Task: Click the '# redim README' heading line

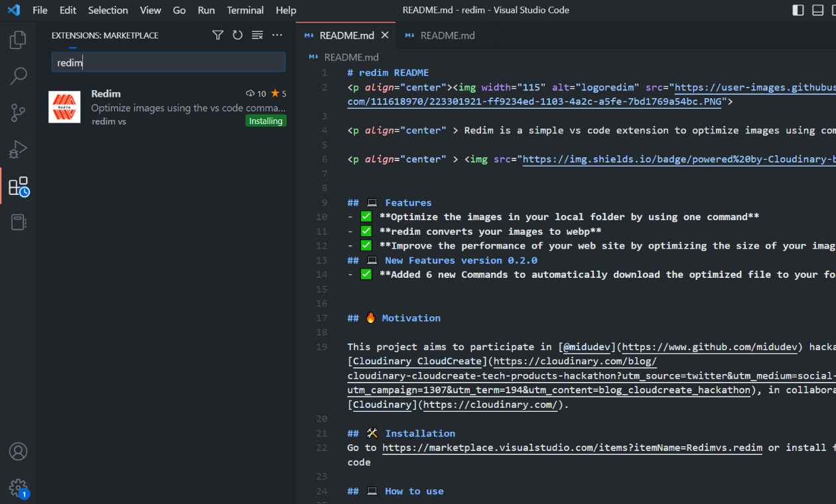Action: click(x=388, y=73)
